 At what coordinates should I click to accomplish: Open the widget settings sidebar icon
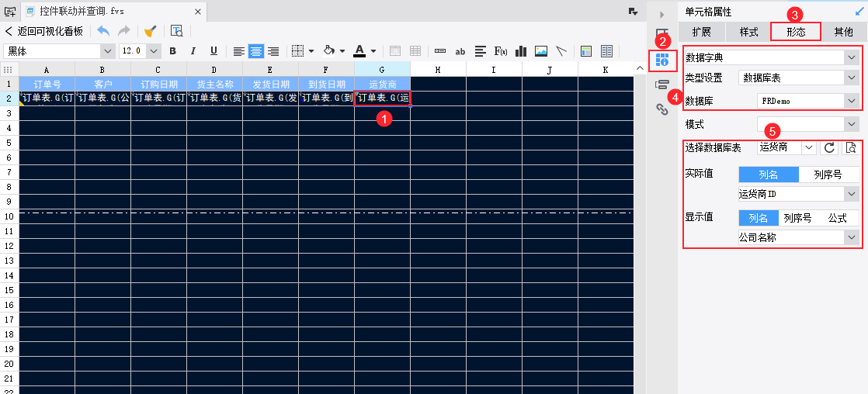662,85
